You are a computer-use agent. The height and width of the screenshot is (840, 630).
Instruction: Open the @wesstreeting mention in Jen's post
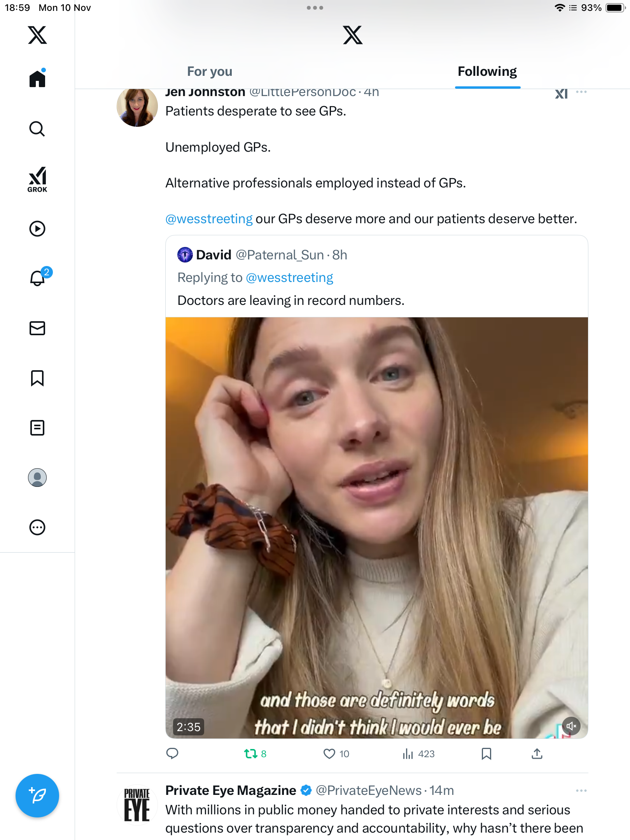click(209, 219)
